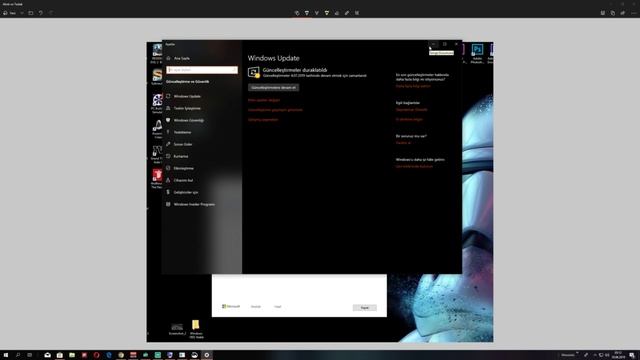Launch Opera from the taskbar
Screen dimensions: 640x360
pos(96,355)
